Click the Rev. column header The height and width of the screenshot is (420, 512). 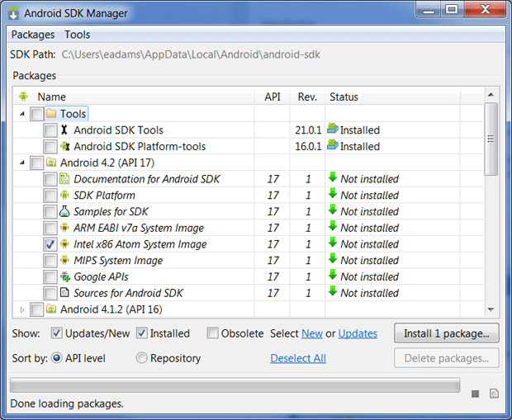[x=307, y=97]
